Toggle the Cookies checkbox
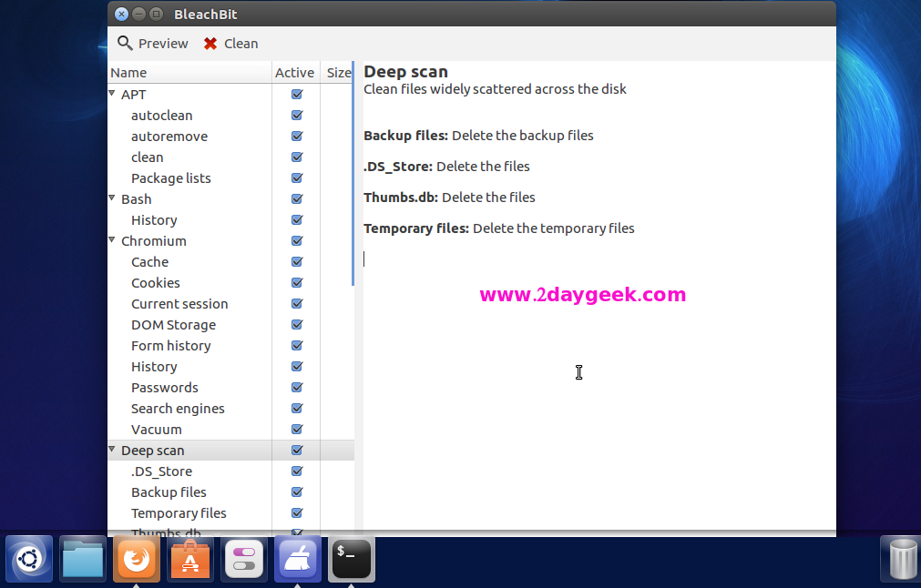This screenshot has width=921, height=588. coord(297,283)
